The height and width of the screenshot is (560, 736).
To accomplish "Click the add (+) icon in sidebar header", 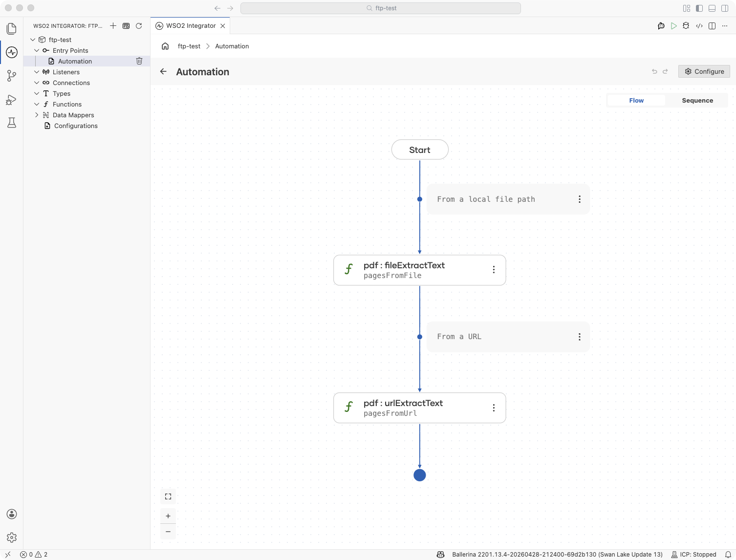I will [x=113, y=26].
